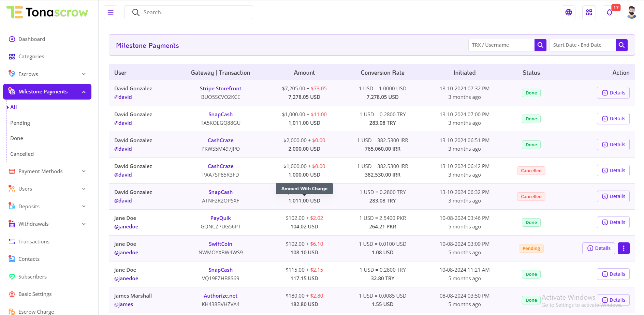Click the Tonascrow logo
Screen dimensions: 644x315
[x=47, y=12]
